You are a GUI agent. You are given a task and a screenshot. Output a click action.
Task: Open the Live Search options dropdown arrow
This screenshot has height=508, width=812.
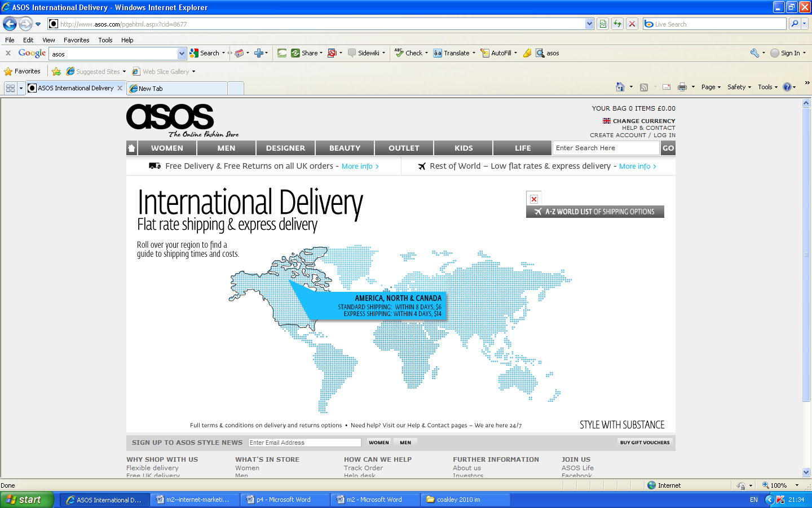(805, 24)
